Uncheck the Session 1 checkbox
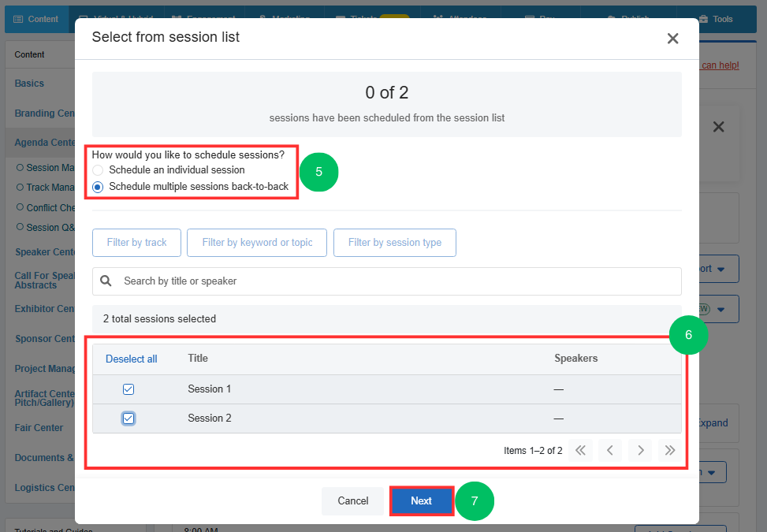767x532 pixels. point(128,389)
